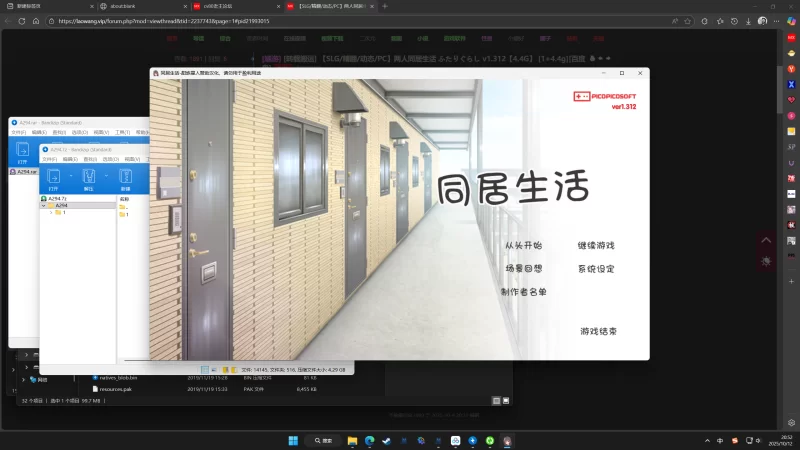Click 新建 icon in A294.7z Bandizip window

pyautogui.click(x=126, y=180)
